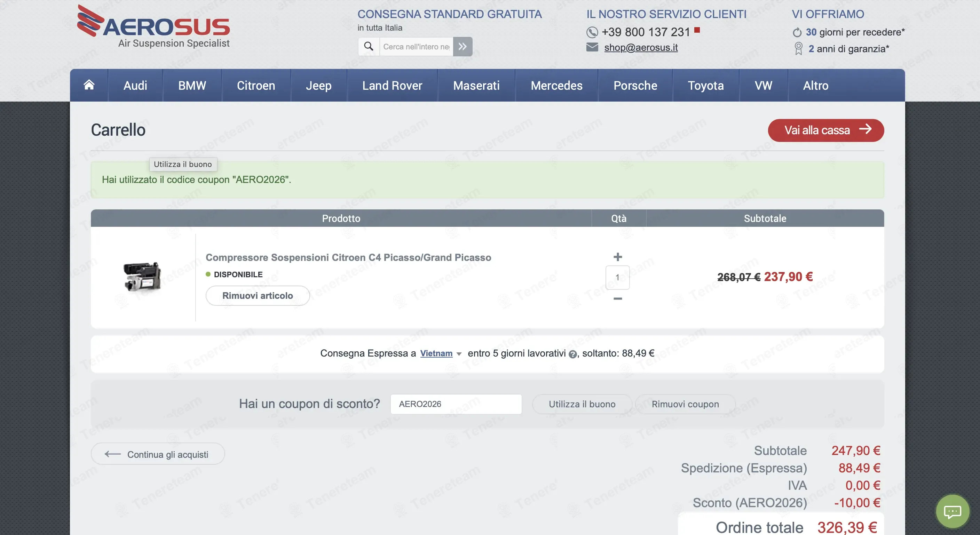Click the quantity input field

coord(617,278)
